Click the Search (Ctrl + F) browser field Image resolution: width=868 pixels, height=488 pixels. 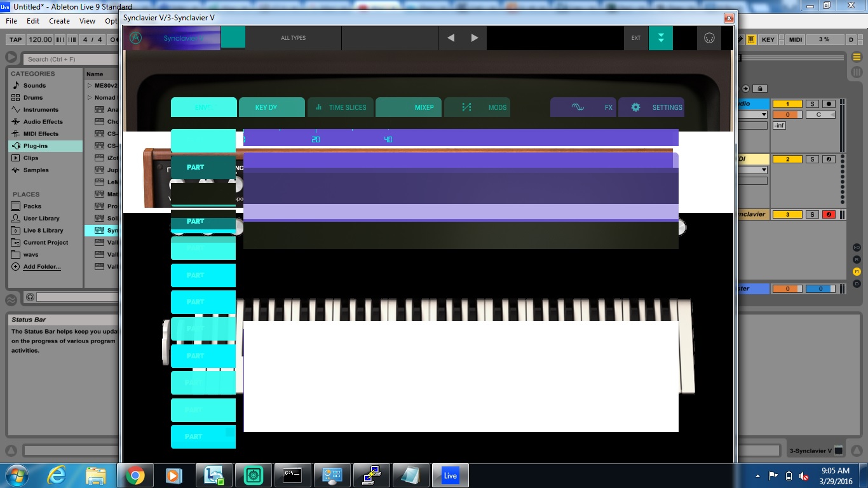pyautogui.click(x=70, y=59)
